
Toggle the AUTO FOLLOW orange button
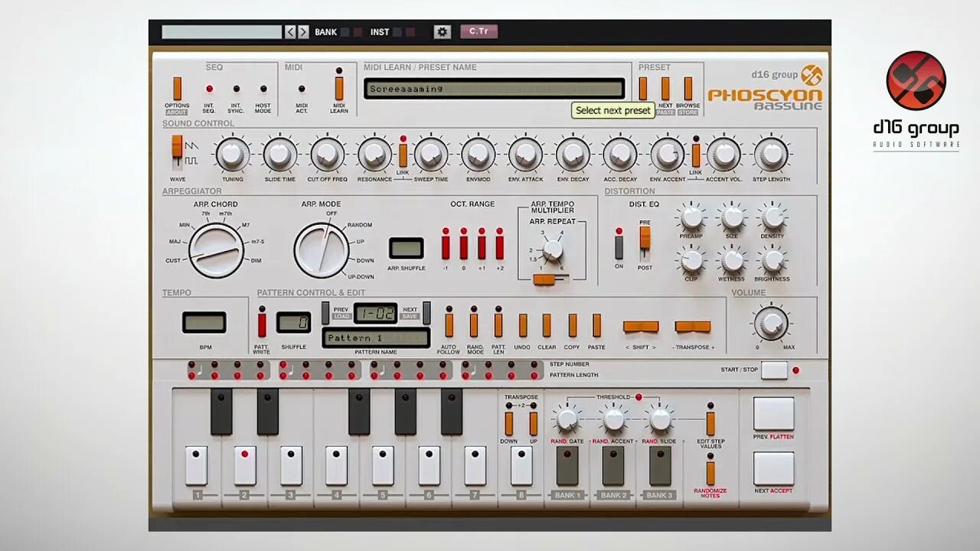[449, 324]
